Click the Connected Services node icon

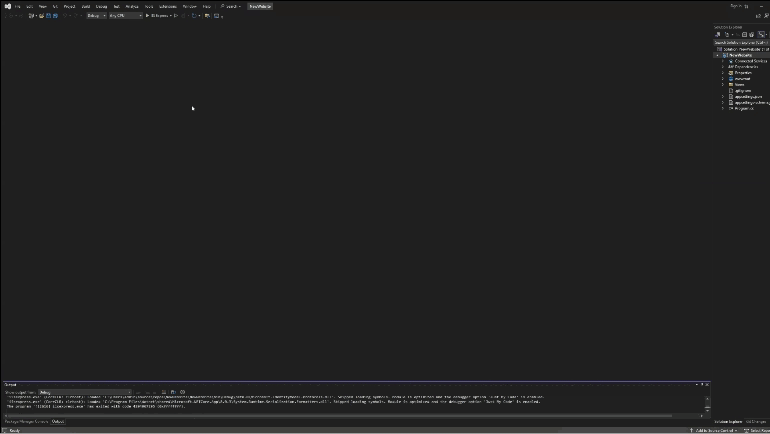tap(731, 61)
